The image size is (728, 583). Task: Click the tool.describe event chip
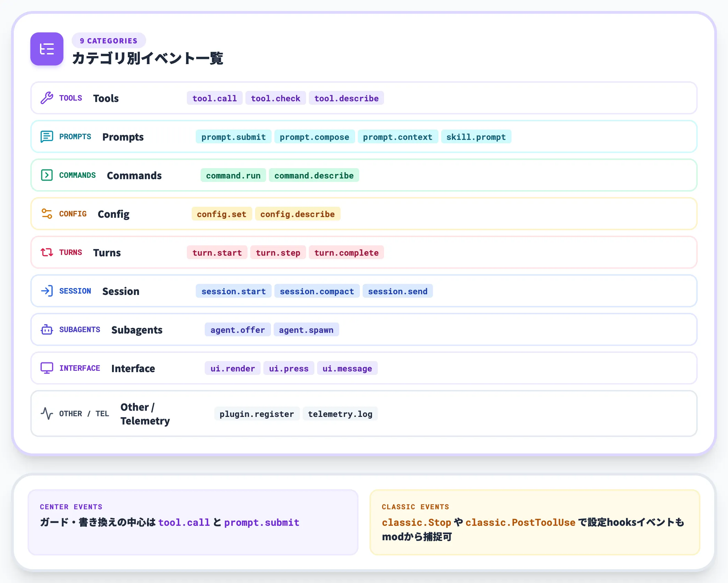tap(346, 98)
